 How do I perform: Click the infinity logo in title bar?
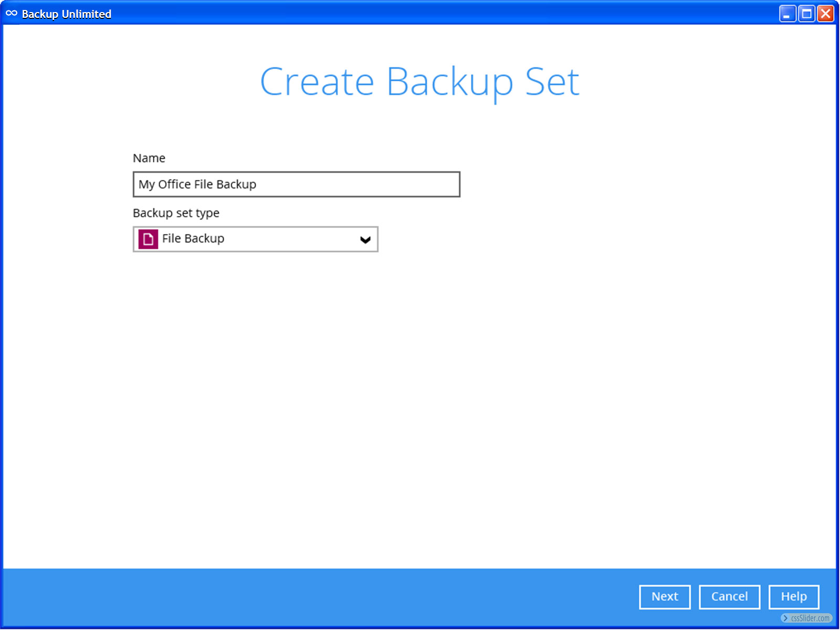click(x=12, y=14)
